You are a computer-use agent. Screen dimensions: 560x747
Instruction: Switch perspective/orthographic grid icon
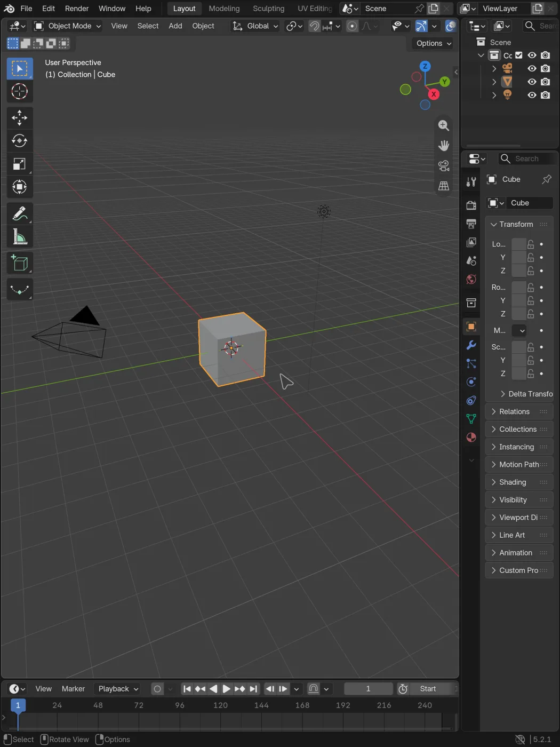[x=443, y=186]
